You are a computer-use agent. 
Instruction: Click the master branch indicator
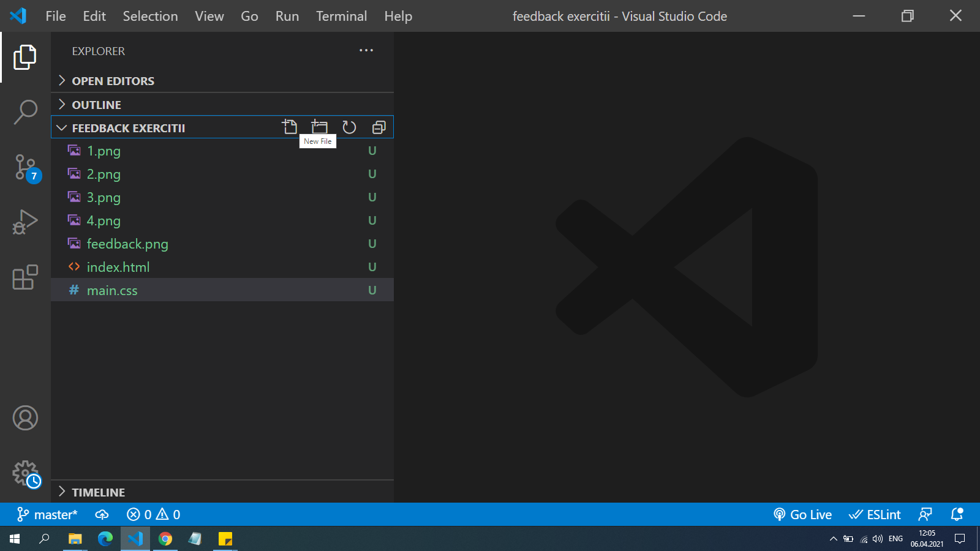click(x=48, y=515)
